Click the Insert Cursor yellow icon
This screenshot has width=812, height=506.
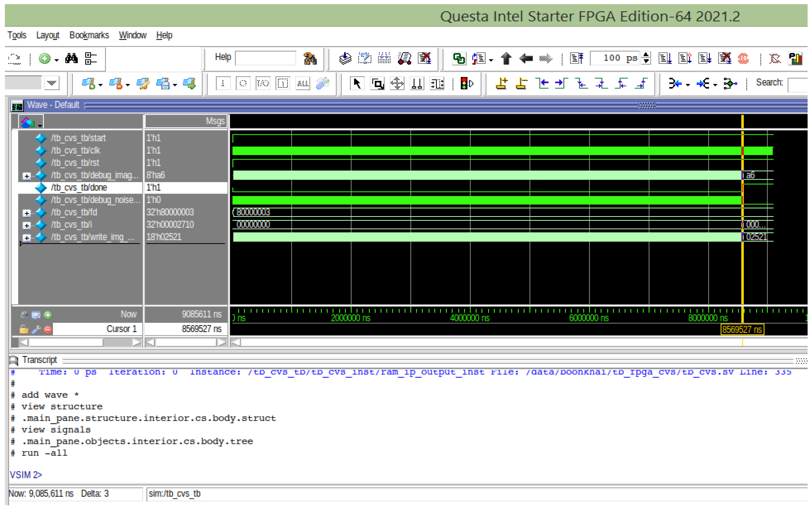[x=502, y=83]
